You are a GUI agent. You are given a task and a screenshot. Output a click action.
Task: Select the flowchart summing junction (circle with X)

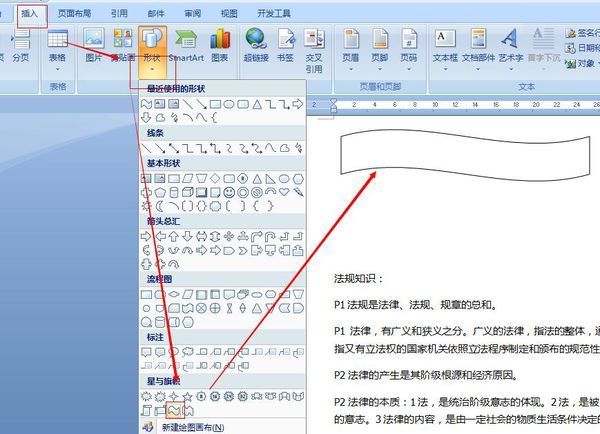pos(201,308)
